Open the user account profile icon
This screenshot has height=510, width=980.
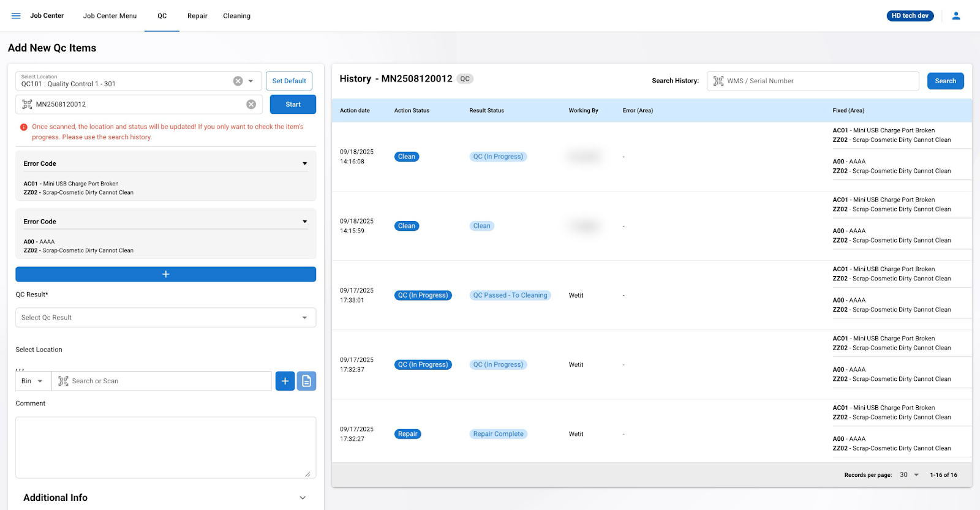point(956,16)
